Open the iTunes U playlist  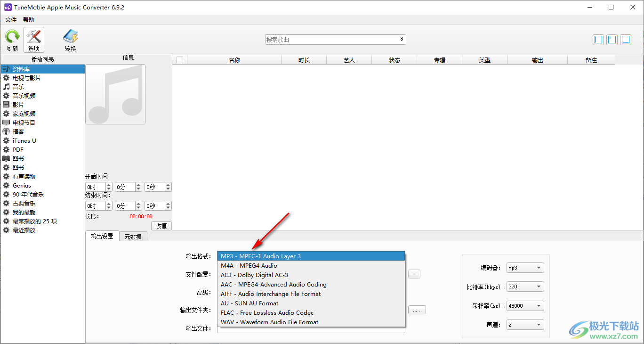pyautogui.click(x=43, y=140)
